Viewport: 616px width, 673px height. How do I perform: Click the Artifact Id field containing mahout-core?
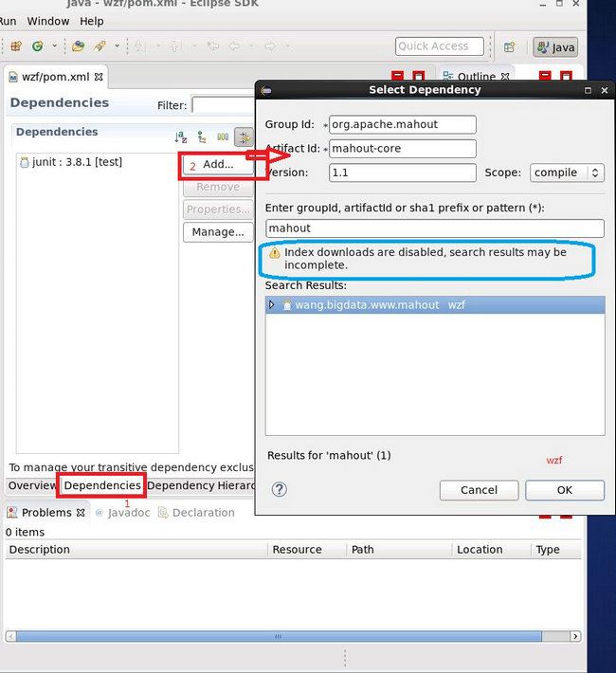point(402,149)
